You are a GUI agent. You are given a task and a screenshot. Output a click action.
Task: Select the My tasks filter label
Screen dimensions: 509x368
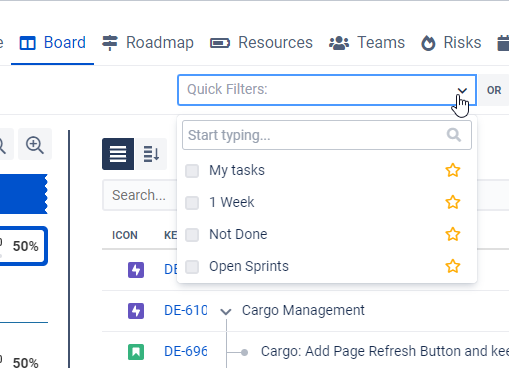[x=237, y=171]
